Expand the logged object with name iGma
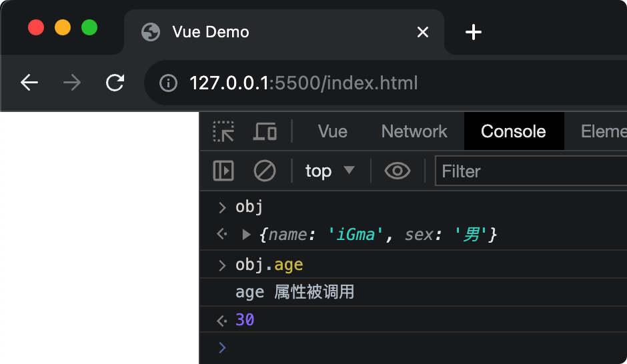Viewport: 627px width, 364px height. pos(246,235)
